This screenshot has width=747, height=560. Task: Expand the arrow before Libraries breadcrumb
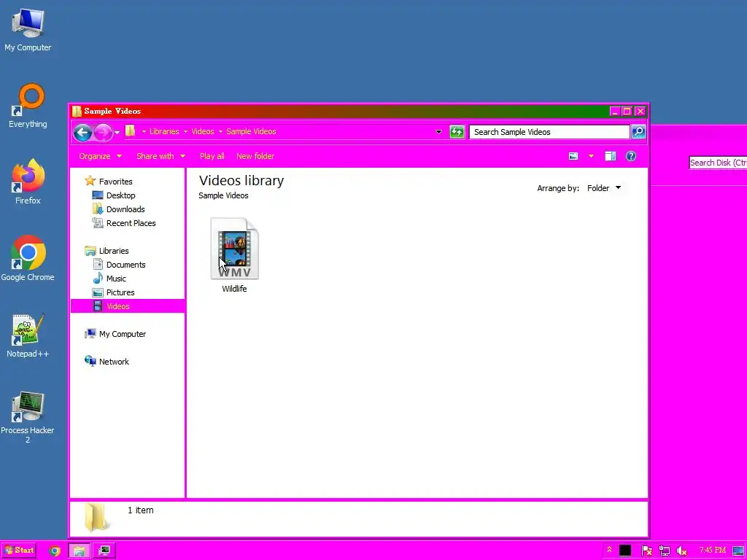[144, 131]
